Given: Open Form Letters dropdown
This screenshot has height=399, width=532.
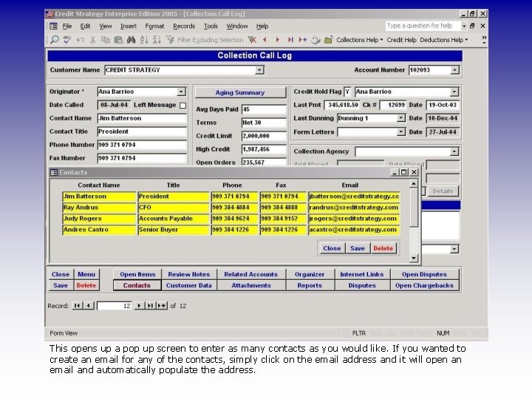Looking at the screenshot, I should (x=400, y=132).
